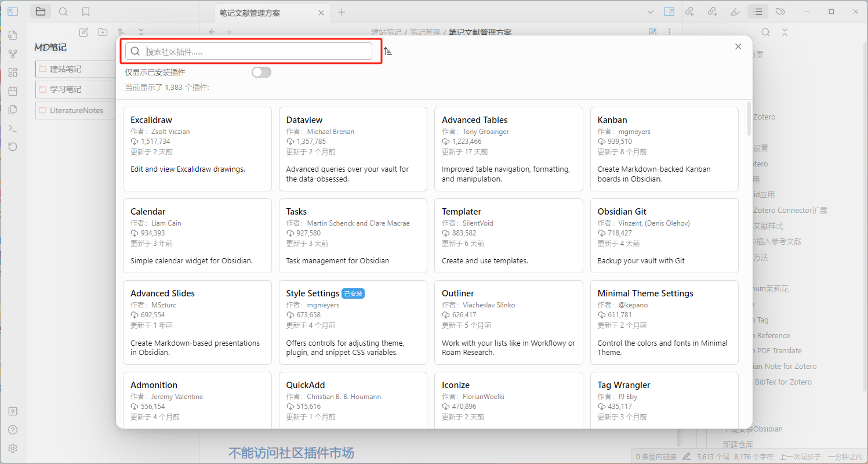
Task: Open the search tab in left sidebar
Action: point(63,11)
